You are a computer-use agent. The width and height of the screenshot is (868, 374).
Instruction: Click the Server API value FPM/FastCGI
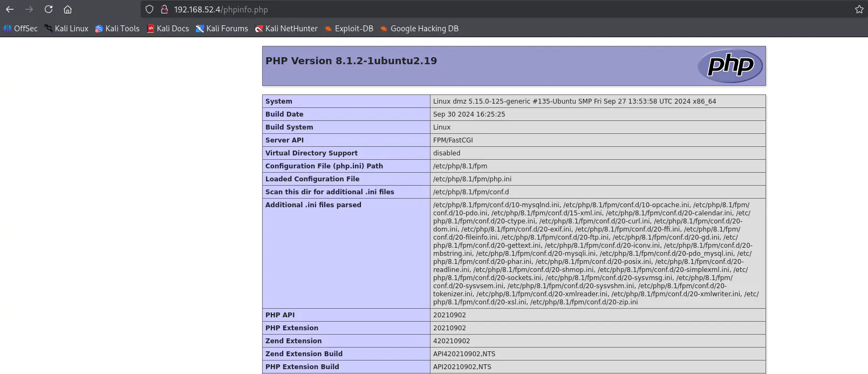453,140
